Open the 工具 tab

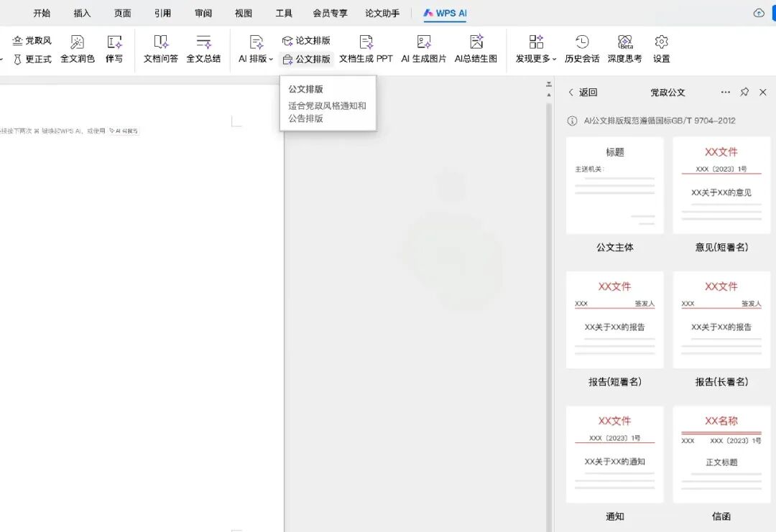point(284,14)
